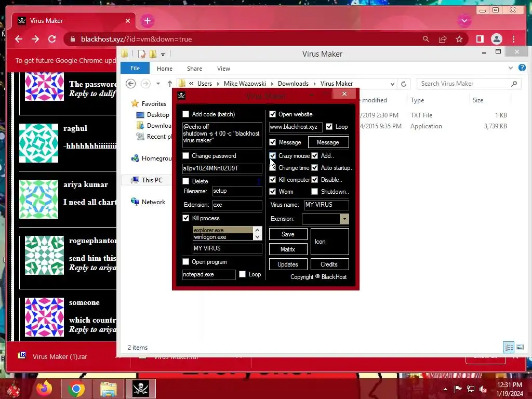Tick the Open program checkbox
532x399 pixels.
[185, 262]
